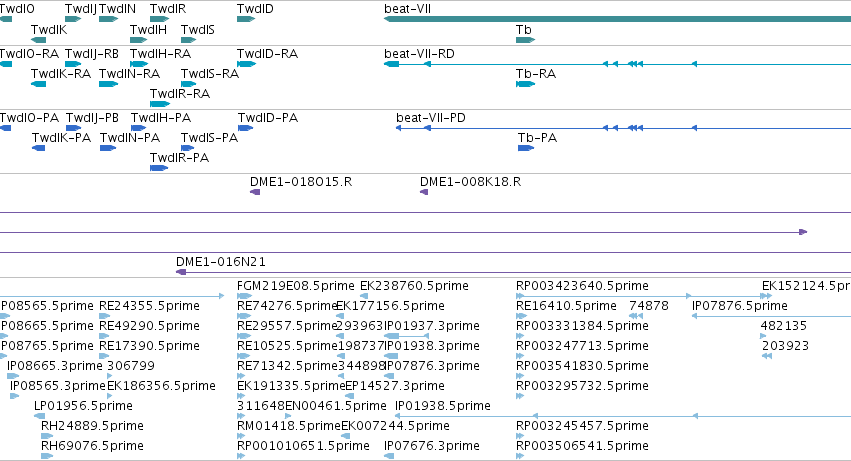Click the IP01937.3prime EST label

coord(432,326)
